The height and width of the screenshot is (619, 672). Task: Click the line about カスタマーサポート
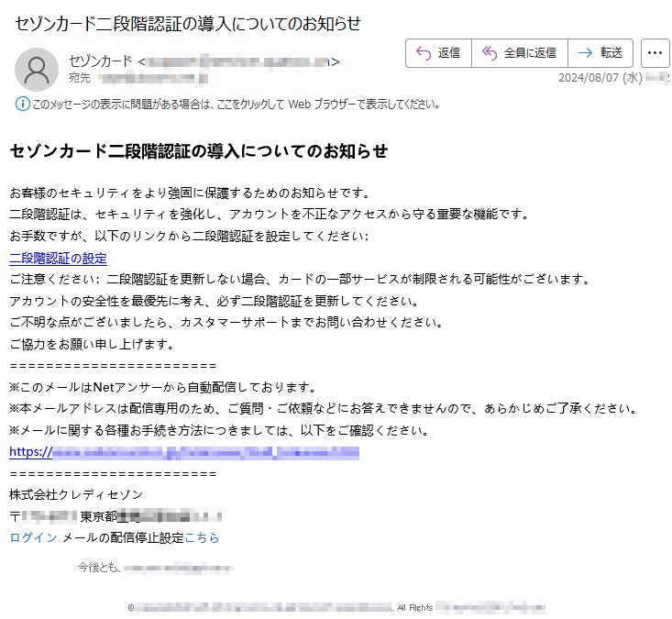click(x=226, y=323)
